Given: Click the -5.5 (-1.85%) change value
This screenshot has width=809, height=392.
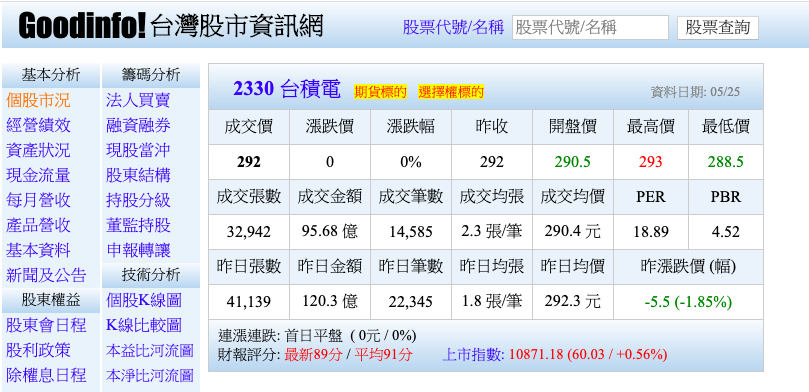Looking at the screenshot, I should tap(688, 302).
